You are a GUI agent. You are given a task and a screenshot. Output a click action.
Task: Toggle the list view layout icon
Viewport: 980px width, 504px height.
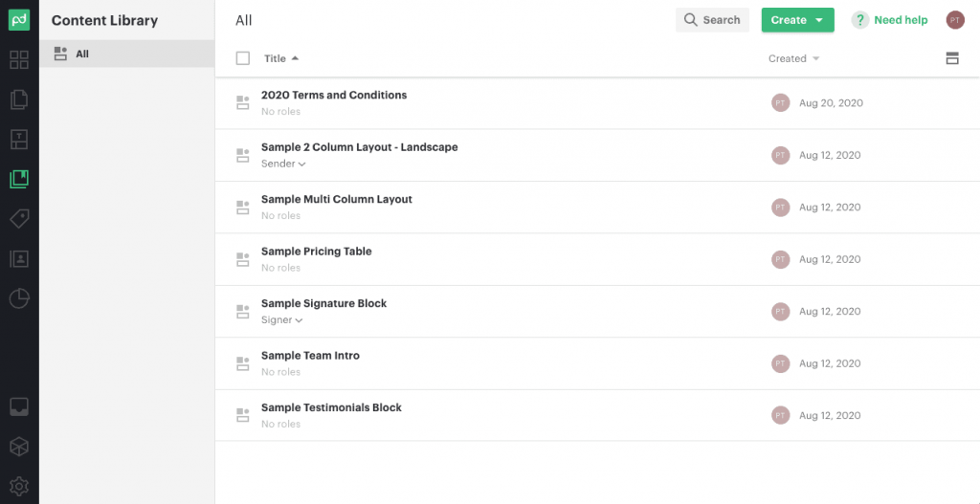pos(952,58)
